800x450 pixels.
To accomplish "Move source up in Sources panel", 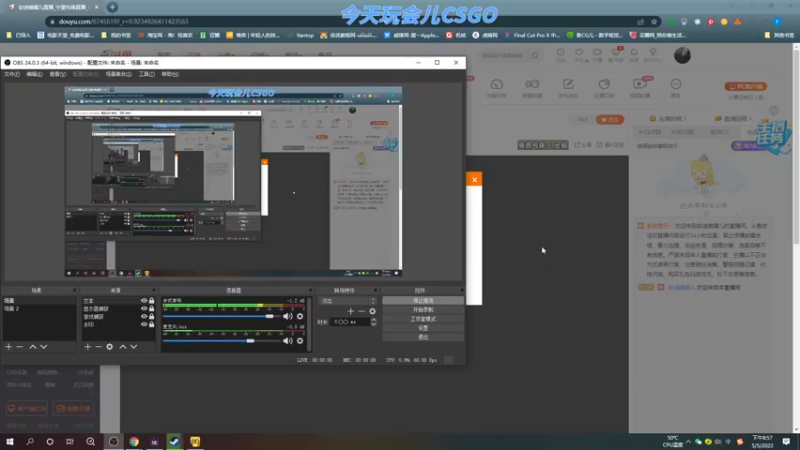I will 123,347.
